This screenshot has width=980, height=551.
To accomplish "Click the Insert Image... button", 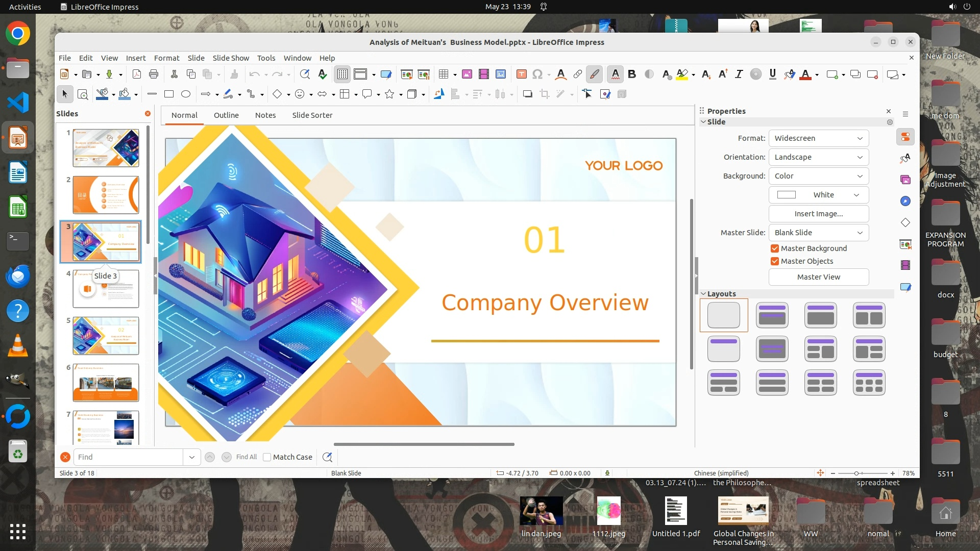I will point(818,214).
